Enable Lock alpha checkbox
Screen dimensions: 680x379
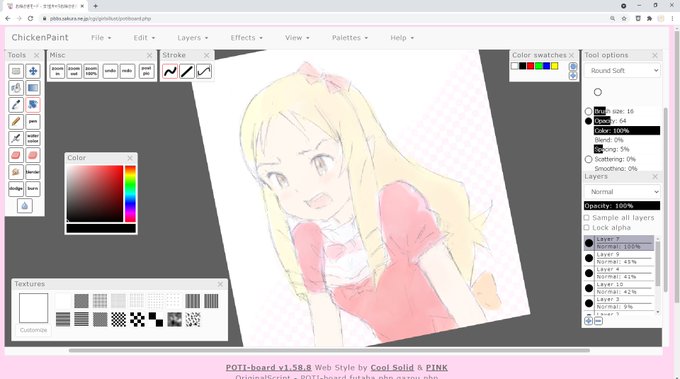click(587, 228)
